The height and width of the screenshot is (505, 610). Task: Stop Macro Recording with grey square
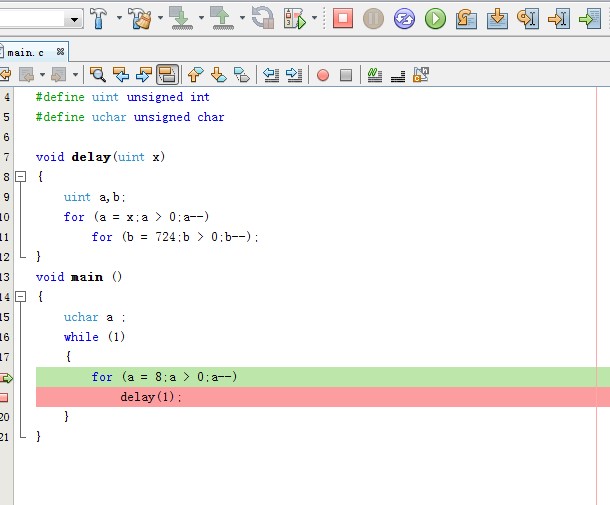(x=346, y=75)
